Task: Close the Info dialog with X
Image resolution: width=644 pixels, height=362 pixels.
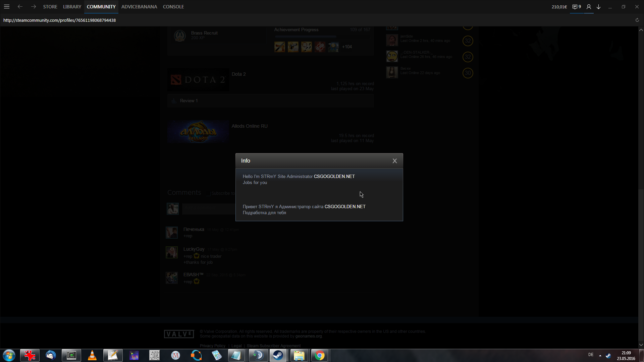Action: click(x=395, y=161)
